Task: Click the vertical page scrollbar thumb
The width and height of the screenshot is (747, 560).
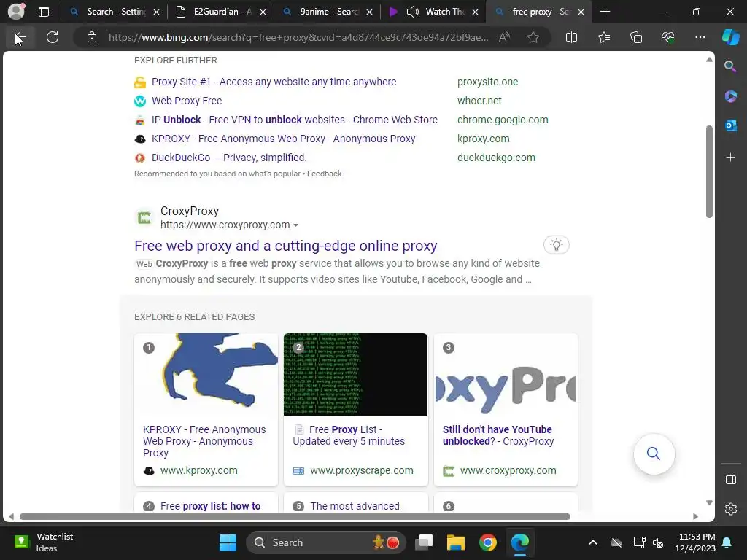Action: click(709, 171)
